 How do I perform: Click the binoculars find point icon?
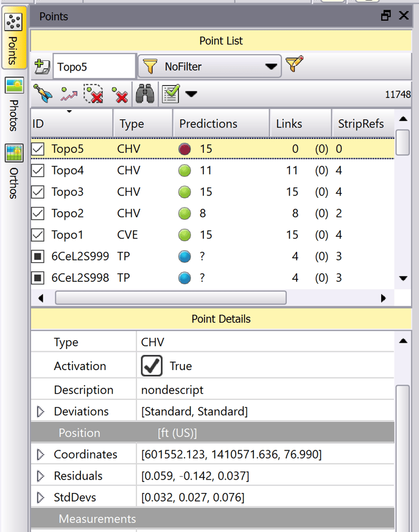(x=144, y=94)
